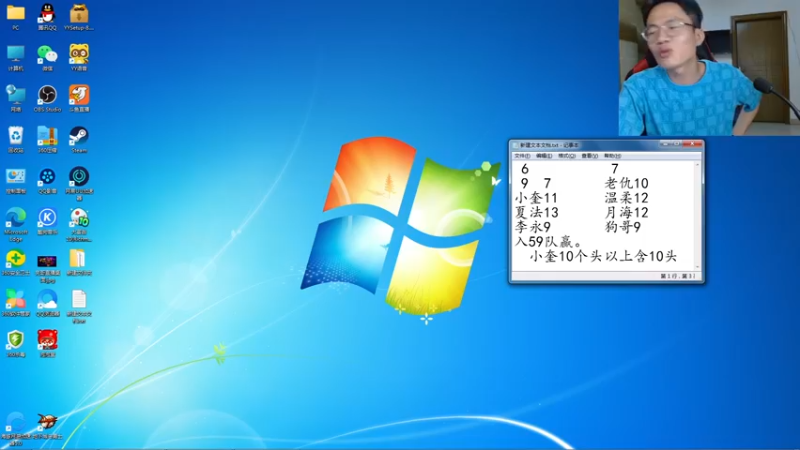Open the dark jpg image thumbnail file
The width and height of the screenshot is (800, 450).
pyautogui.click(x=47, y=261)
